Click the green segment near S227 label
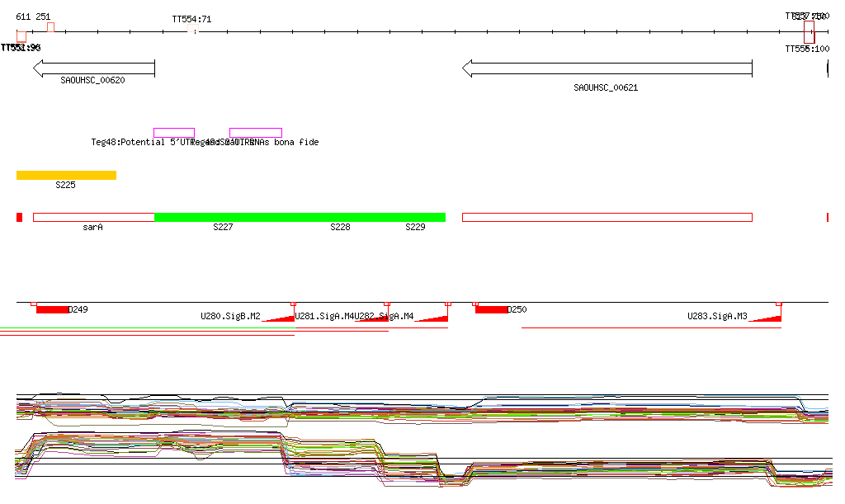 [223, 217]
